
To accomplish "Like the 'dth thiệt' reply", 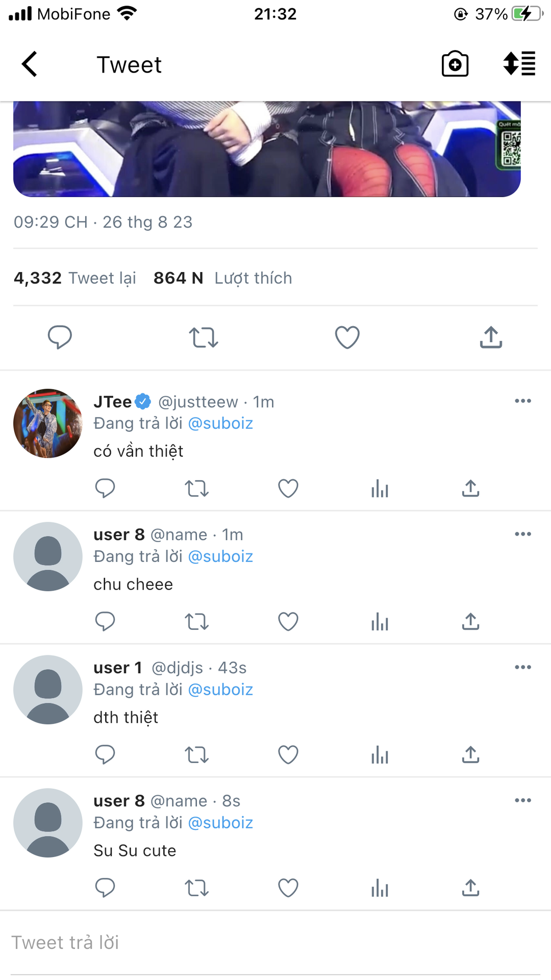I will 288,755.
